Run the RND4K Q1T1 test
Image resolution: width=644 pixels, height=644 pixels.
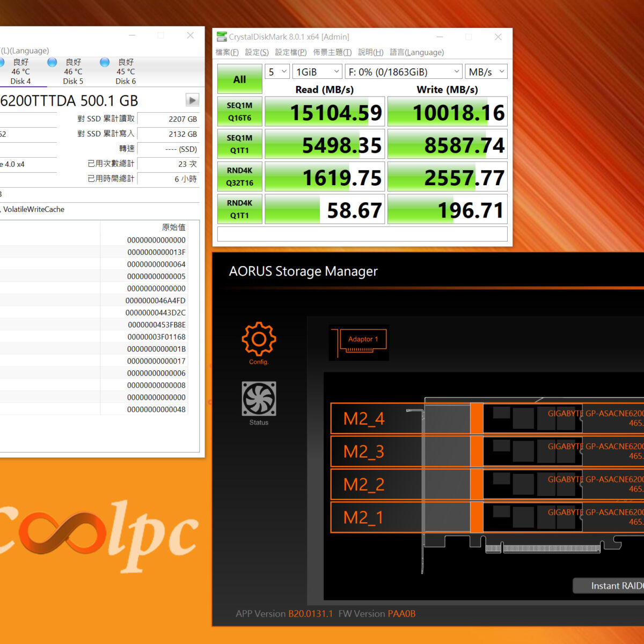click(x=239, y=209)
